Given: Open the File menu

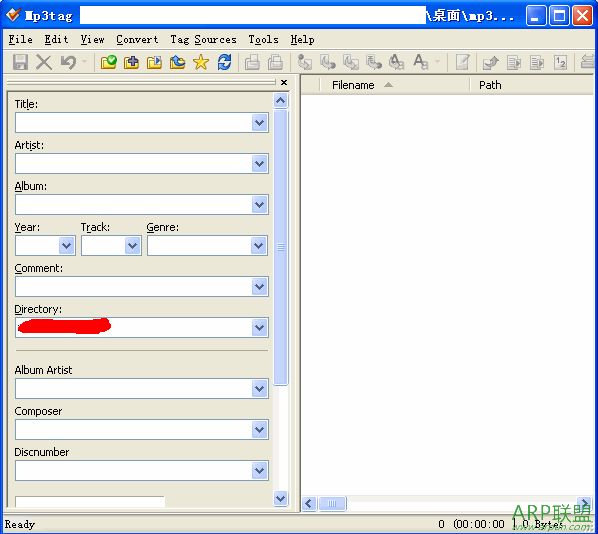Looking at the screenshot, I should pos(21,39).
